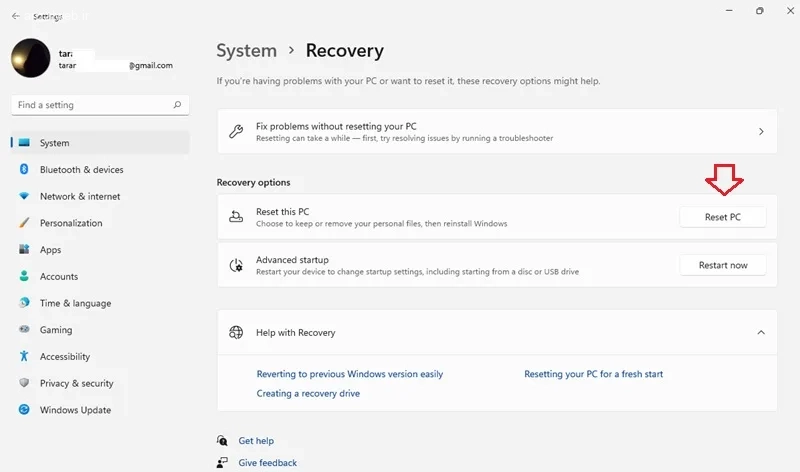This screenshot has height=472, width=800.
Task: Open Bluetooth & devices via its icon
Action: pos(24,169)
